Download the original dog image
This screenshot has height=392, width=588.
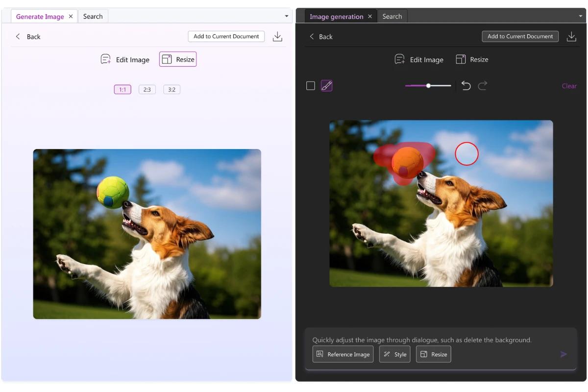(277, 36)
